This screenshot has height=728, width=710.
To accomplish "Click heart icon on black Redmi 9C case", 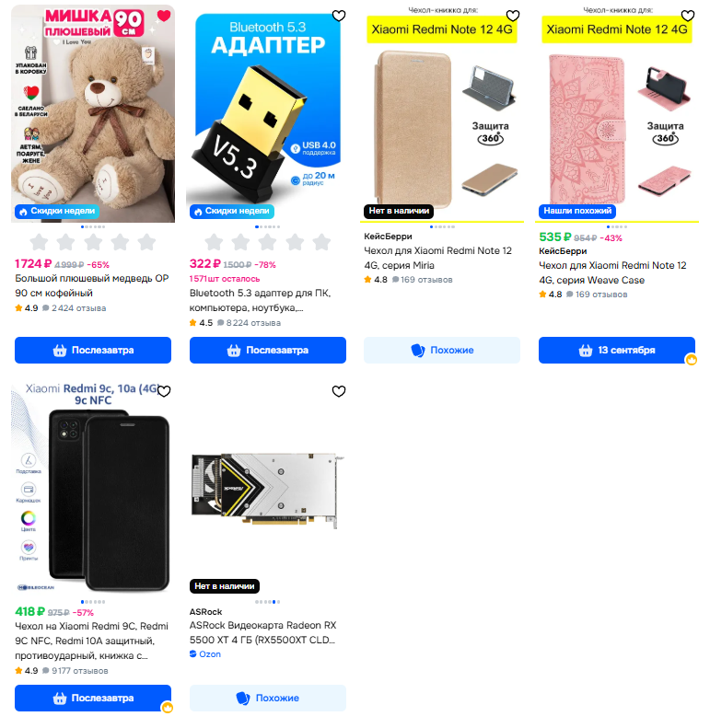I will pyautogui.click(x=164, y=391).
